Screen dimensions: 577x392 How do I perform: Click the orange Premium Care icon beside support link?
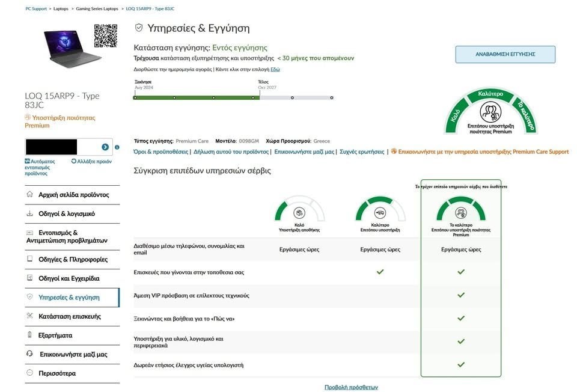click(394, 152)
